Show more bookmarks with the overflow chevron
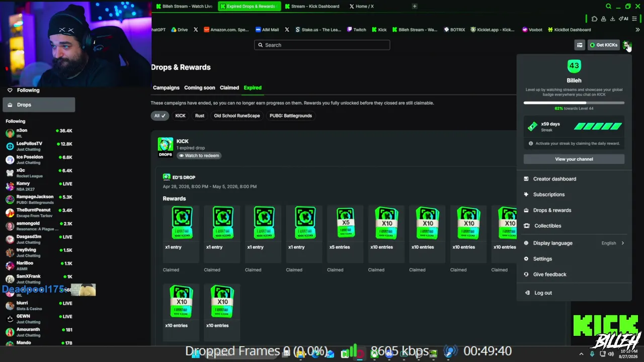This screenshot has width=644, height=362. [637, 30]
